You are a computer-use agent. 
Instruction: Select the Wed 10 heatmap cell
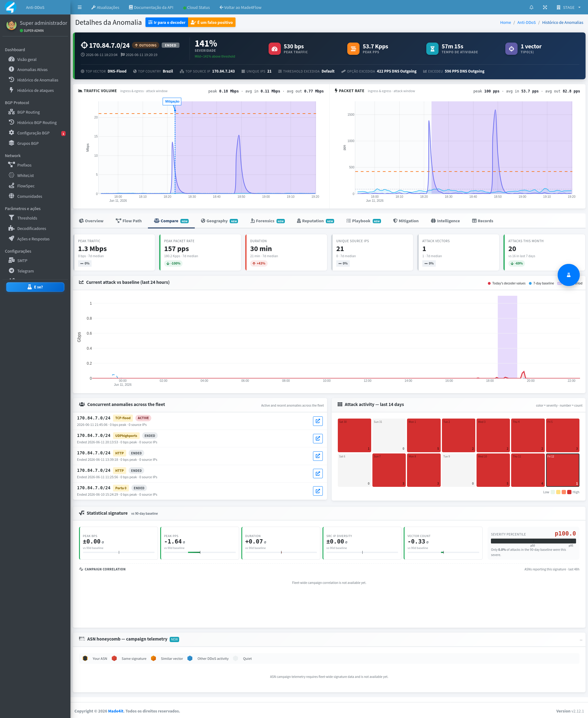click(x=493, y=470)
